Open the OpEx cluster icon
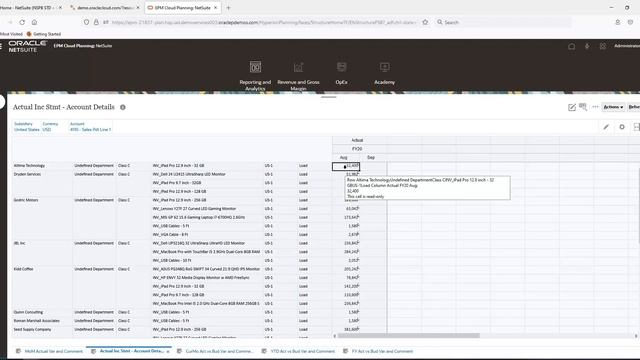This screenshot has width=640, height=360. click(342, 67)
